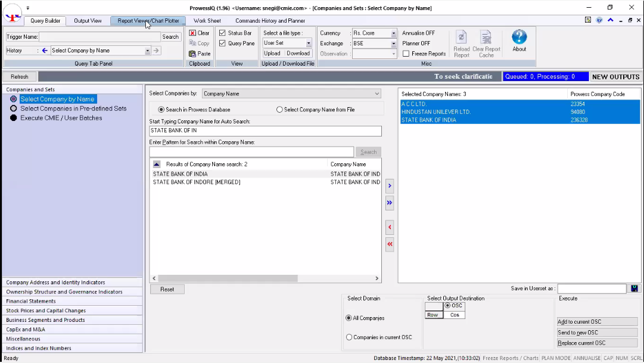This screenshot has height=363, width=644.
Task: Click the About help icon
Action: [519, 38]
